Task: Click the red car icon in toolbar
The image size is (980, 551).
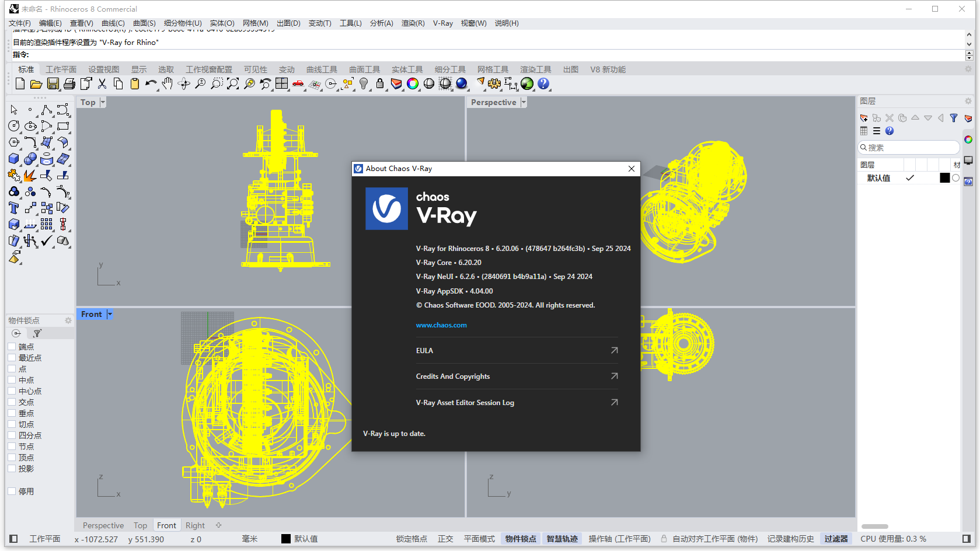Action: (298, 83)
